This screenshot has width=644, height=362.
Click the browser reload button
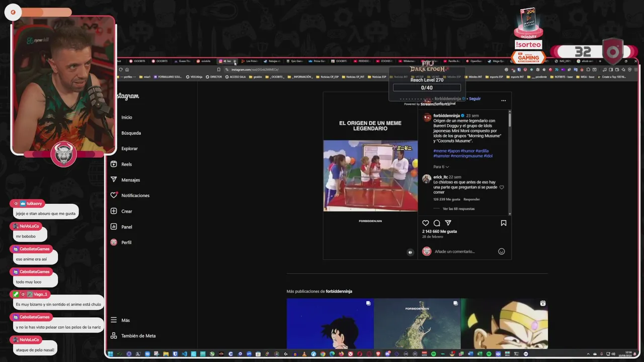click(x=121, y=69)
